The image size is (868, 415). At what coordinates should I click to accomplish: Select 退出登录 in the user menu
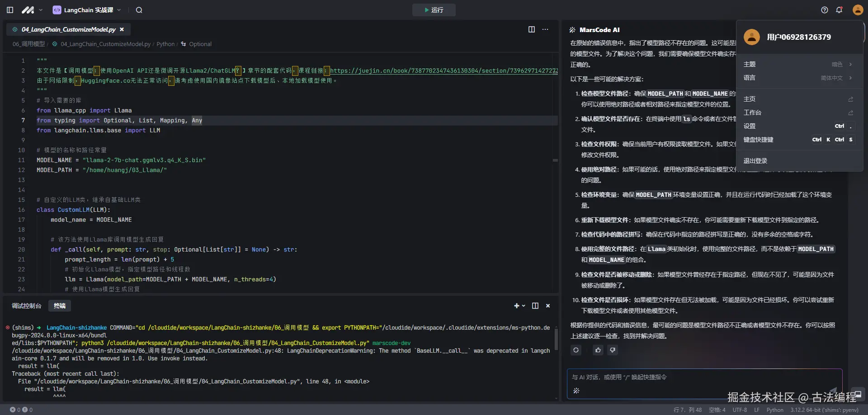point(755,161)
